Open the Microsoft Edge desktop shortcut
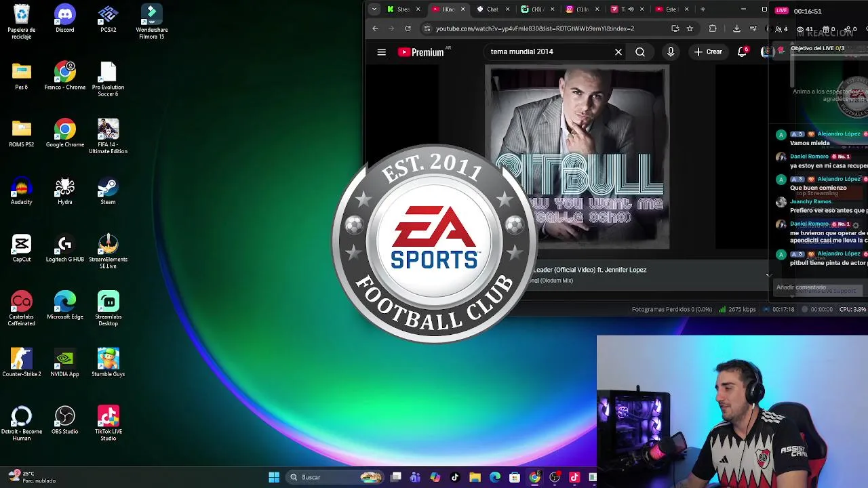 click(64, 306)
